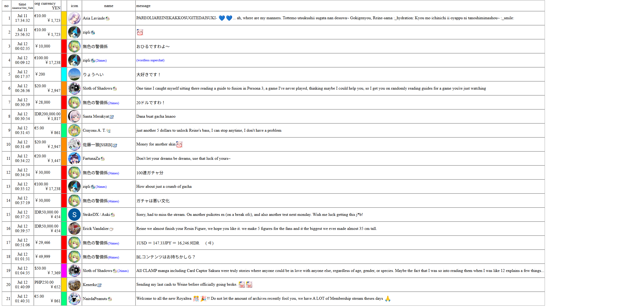Click the "org currency YEN" column header
The width and height of the screenshot is (644, 307).
(x=47, y=6)
